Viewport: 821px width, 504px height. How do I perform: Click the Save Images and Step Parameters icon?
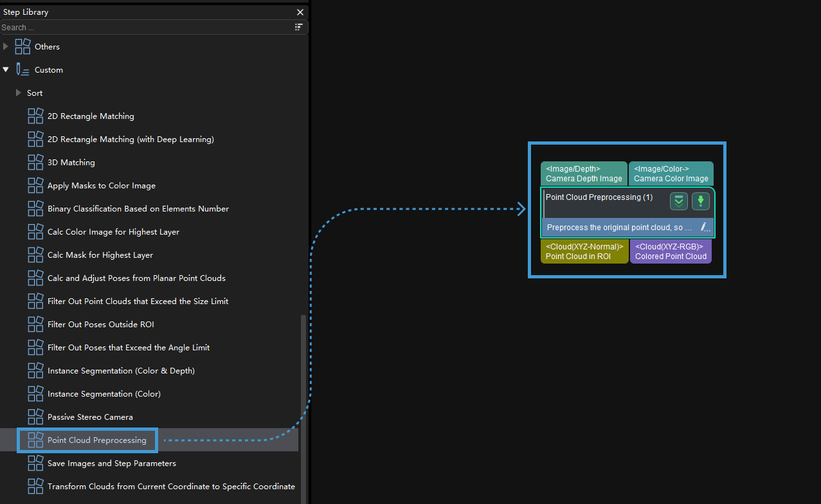35,463
